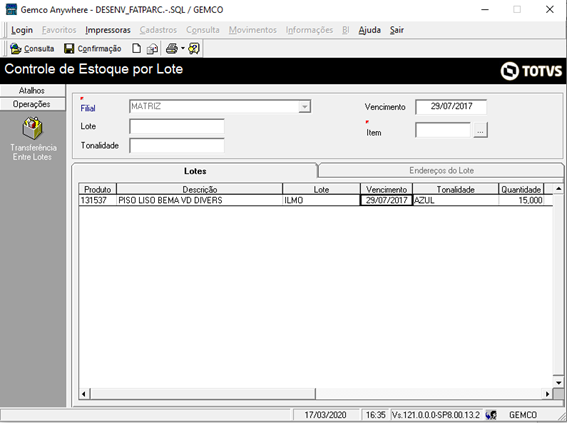Screen dimensions: 567x423
Task: Switch to the Lotes tab
Action: pos(195,171)
